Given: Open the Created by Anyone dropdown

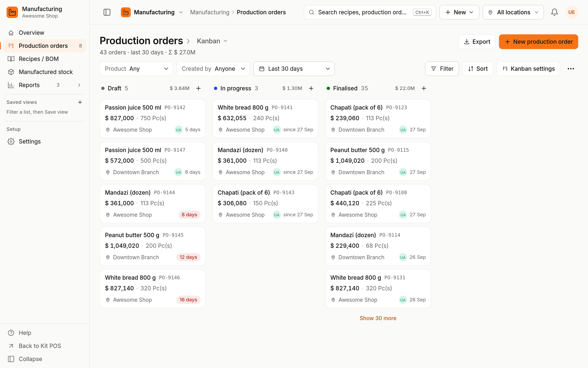Looking at the screenshot, I should 213,69.
